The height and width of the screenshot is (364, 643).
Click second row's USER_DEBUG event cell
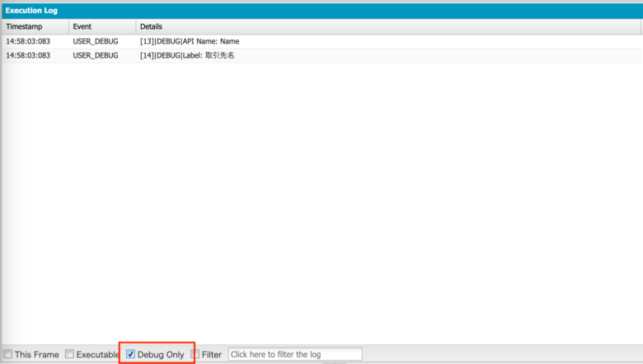[x=95, y=55]
